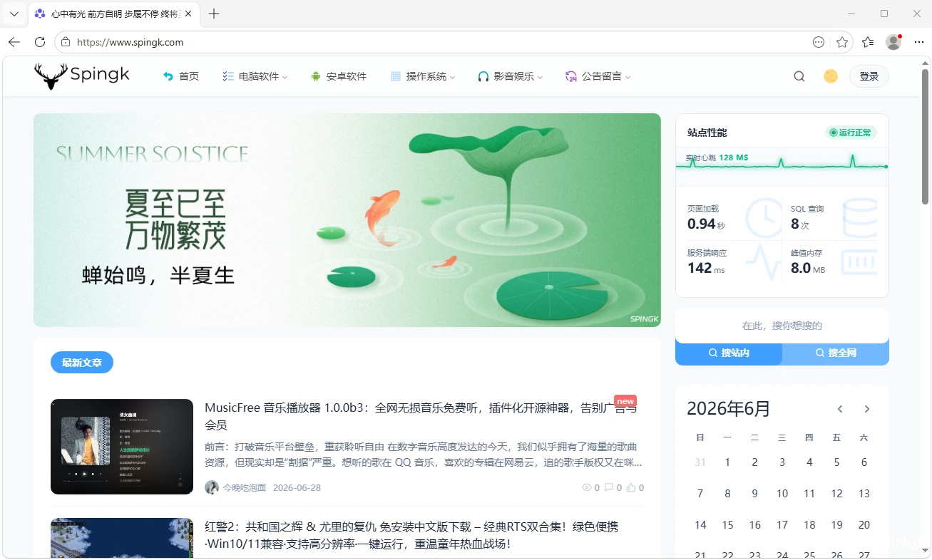The width and height of the screenshot is (932, 560).
Task: Select June 19 in the calendar
Action: pos(837,525)
